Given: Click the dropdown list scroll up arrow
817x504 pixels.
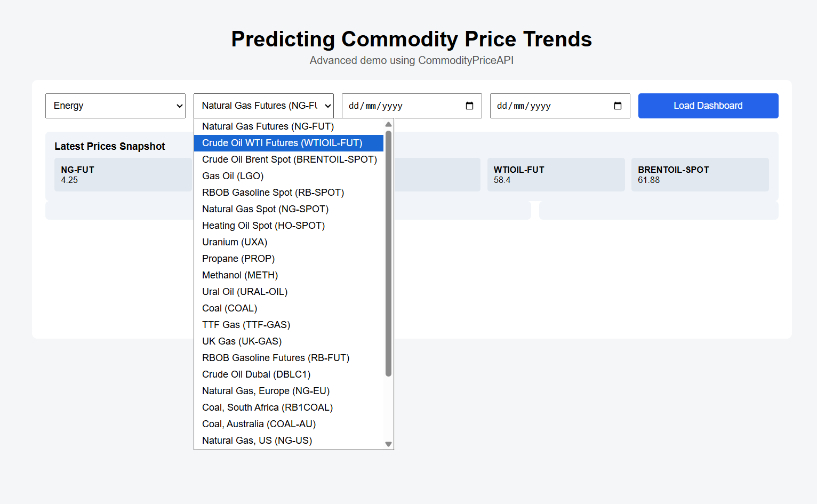Looking at the screenshot, I should (388, 124).
